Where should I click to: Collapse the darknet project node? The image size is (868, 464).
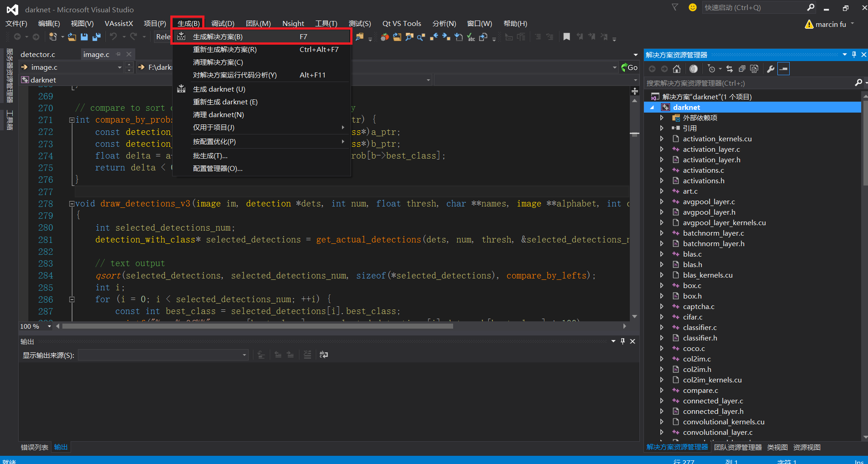click(x=653, y=107)
